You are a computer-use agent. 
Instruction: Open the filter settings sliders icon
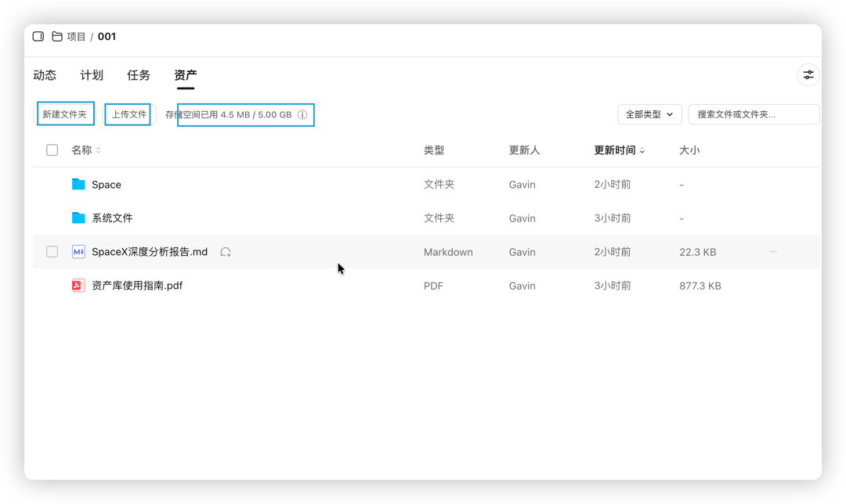pos(808,75)
